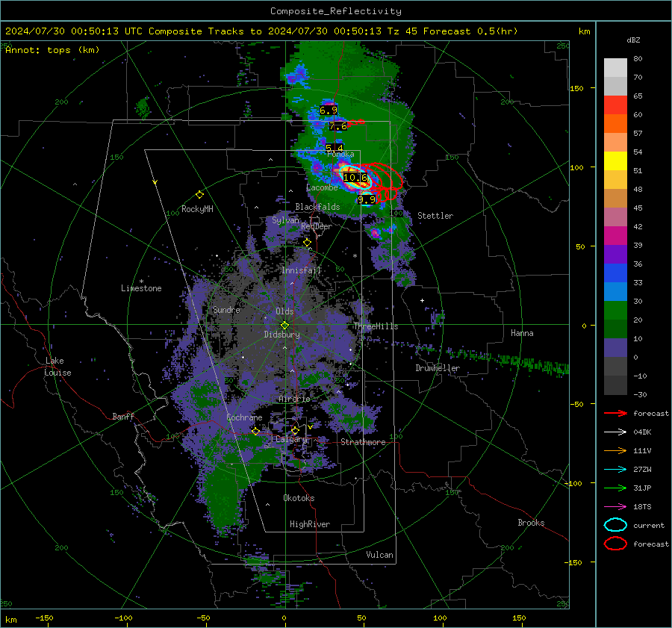Screen dimensions: 672x628
Task: Click the bright yellow 51-54 dBZ swatch
Action: (615, 161)
